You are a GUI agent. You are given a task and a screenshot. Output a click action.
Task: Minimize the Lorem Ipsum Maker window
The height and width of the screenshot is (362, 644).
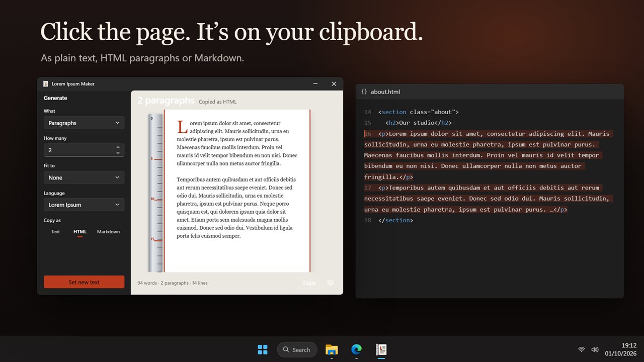[315, 84]
